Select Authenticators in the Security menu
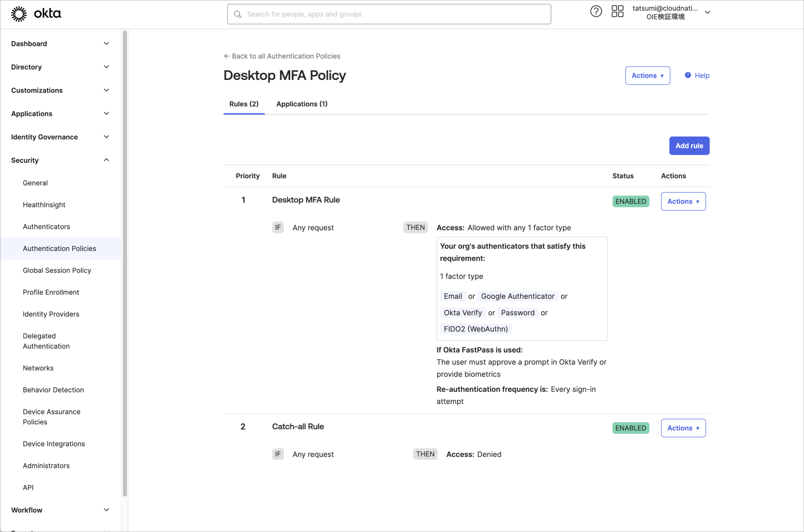 coord(46,226)
